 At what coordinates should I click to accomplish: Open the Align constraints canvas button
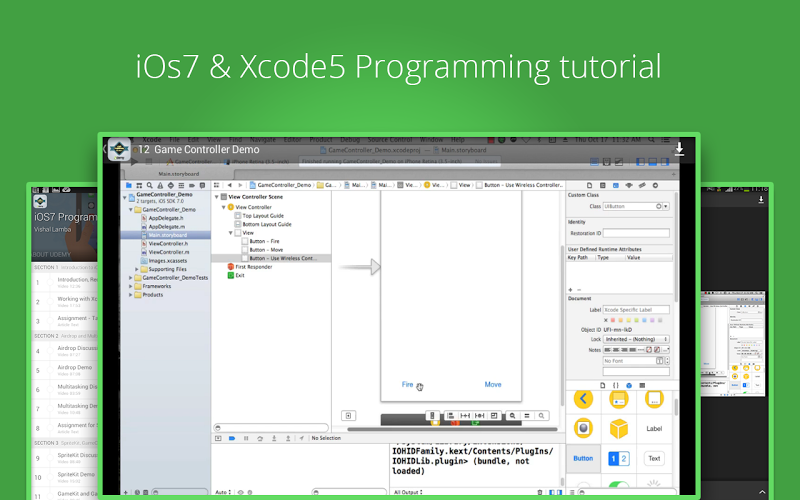tap(451, 416)
